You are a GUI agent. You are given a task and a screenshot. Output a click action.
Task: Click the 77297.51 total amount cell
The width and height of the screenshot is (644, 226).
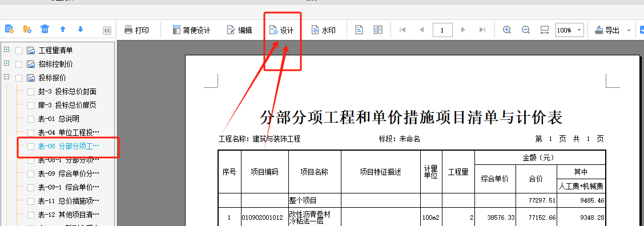[x=537, y=201]
